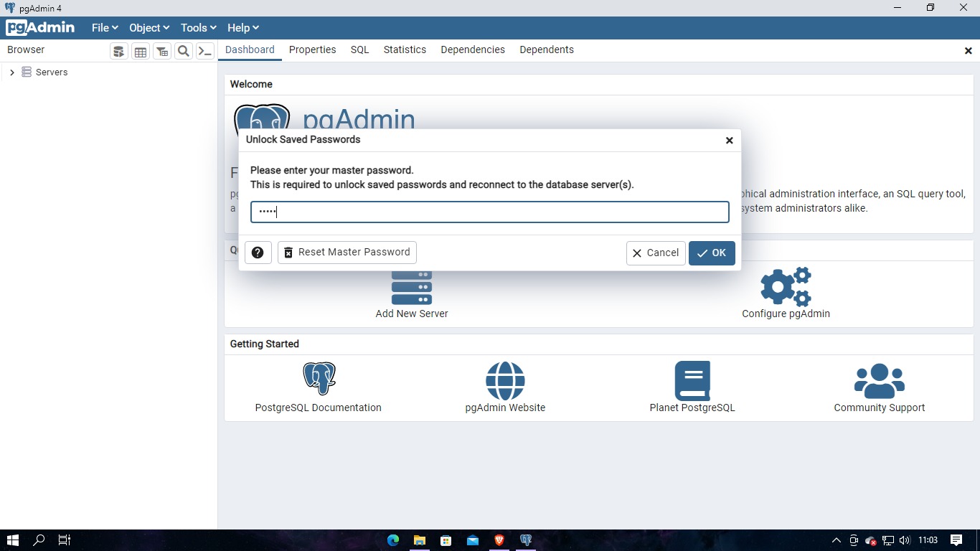The height and width of the screenshot is (551, 980).
Task: Open the Help menu
Action: (x=243, y=28)
